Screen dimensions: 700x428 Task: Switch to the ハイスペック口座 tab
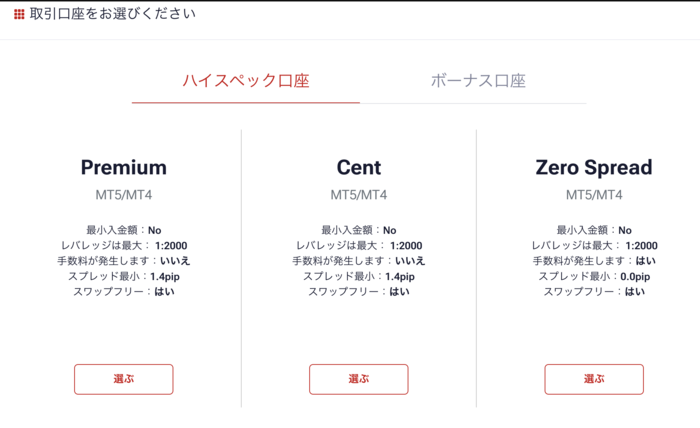[245, 81]
